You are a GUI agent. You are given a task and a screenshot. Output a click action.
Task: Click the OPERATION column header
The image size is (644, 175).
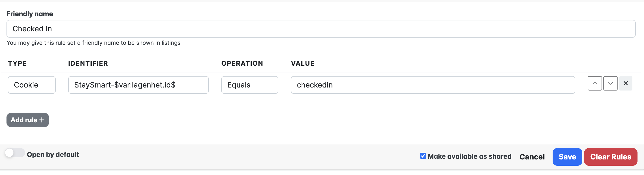pos(242,63)
